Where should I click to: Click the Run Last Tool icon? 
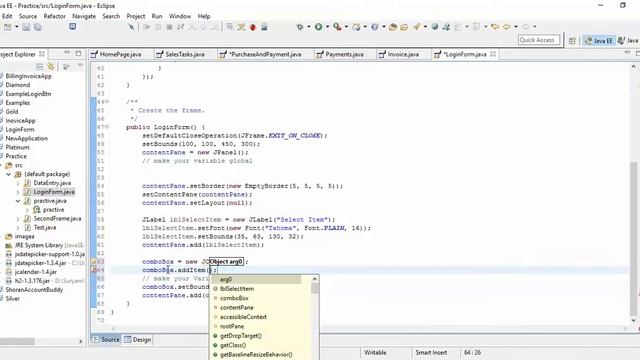point(337,27)
